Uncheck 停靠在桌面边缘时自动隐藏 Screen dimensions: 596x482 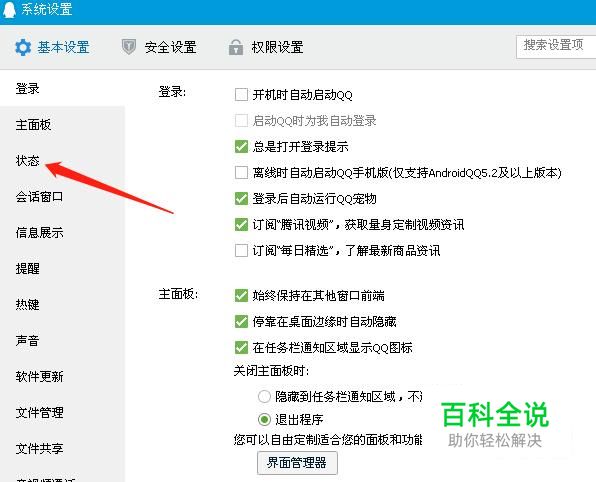[241, 322]
